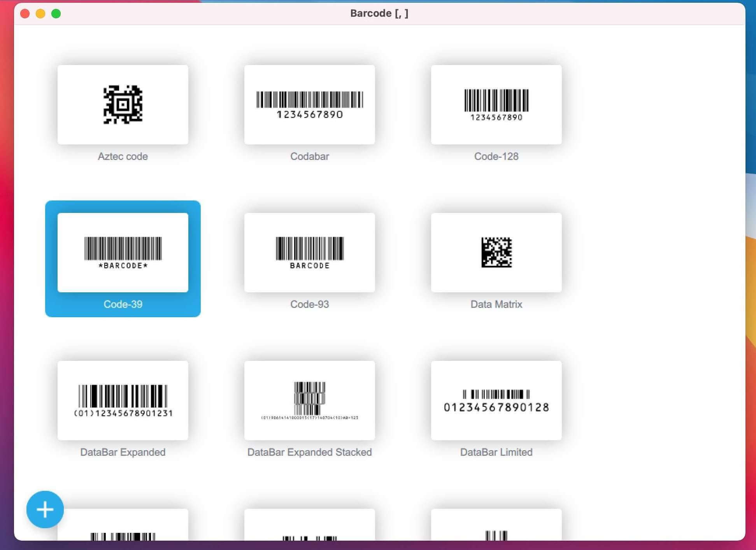Click the Data Matrix caption
756x550 pixels.
(x=496, y=304)
